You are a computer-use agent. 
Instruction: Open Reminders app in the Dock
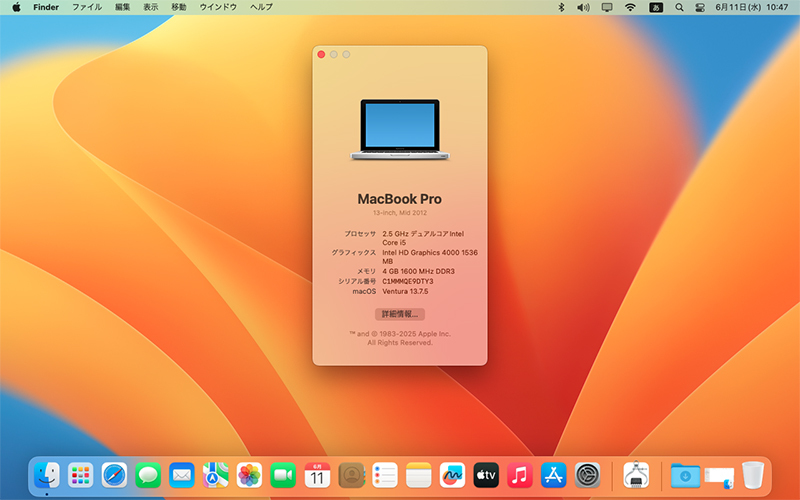[x=385, y=476]
